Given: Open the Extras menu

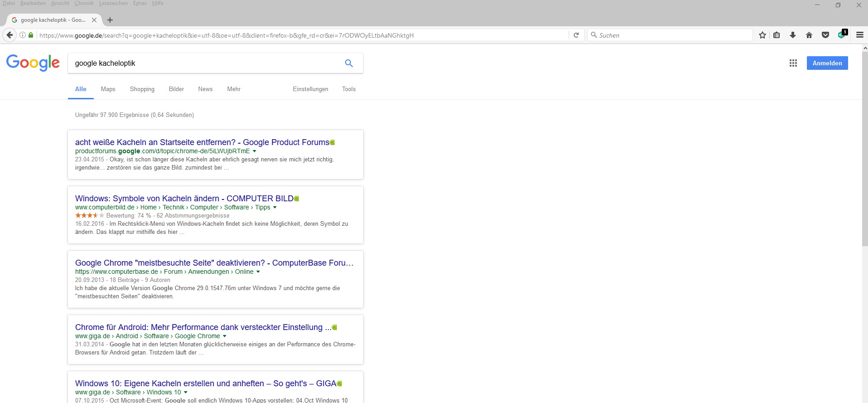Looking at the screenshot, I should 140,3.
